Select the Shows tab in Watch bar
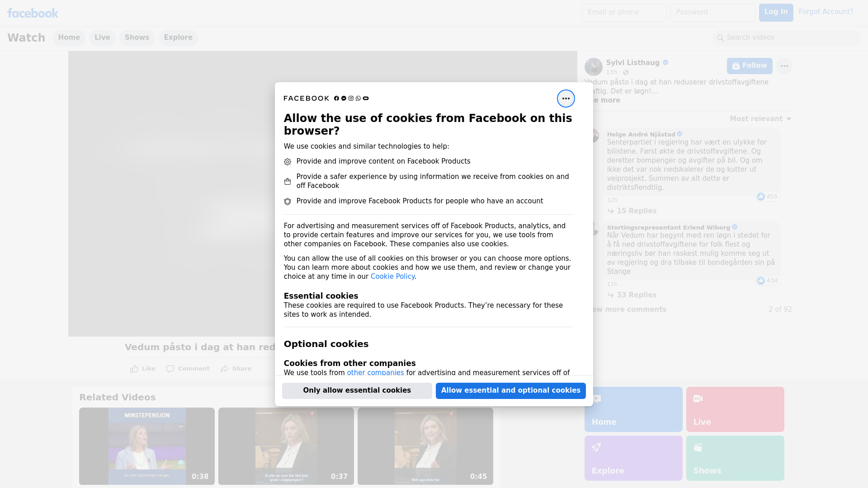 137,38
